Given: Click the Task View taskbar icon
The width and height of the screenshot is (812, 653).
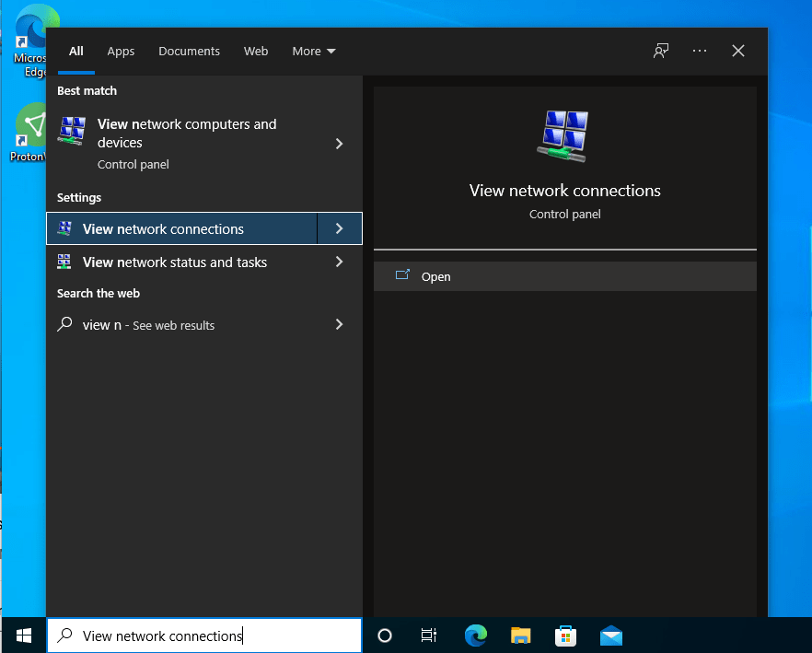Looking at the screenshot, I should 429,636.
